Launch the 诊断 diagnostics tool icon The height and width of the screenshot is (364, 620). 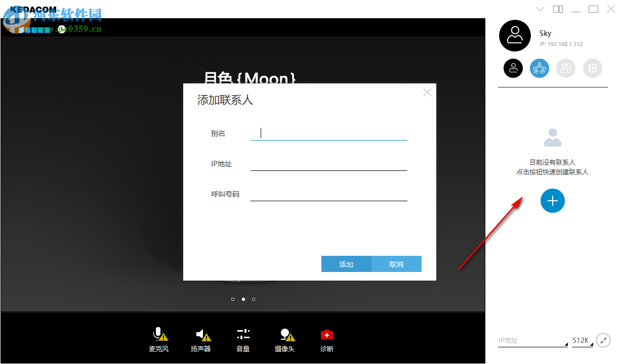coord(326,334)
